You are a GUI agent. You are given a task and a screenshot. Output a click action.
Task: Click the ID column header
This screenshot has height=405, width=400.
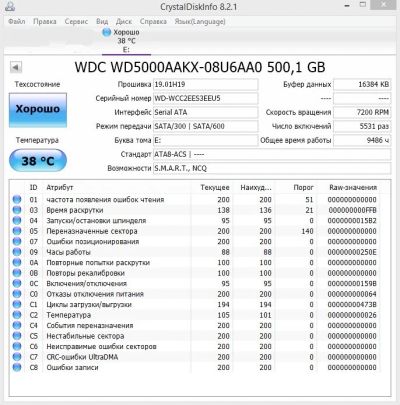[x=34, y=188]
